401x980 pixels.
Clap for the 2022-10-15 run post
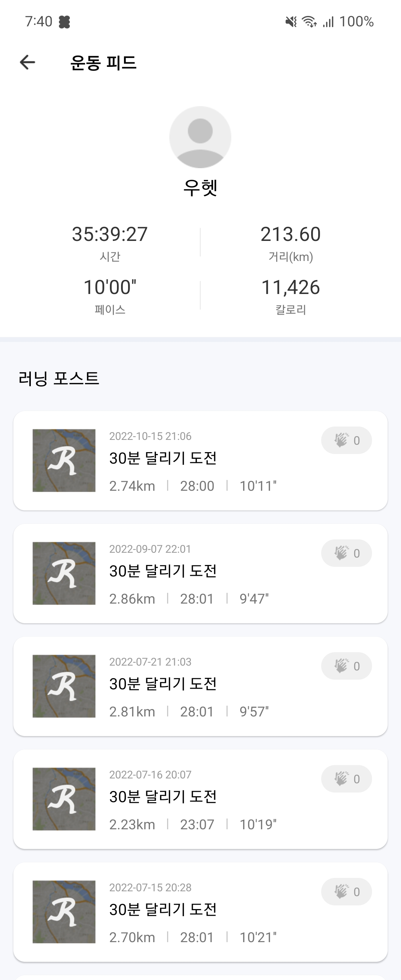tap(346, 440)
